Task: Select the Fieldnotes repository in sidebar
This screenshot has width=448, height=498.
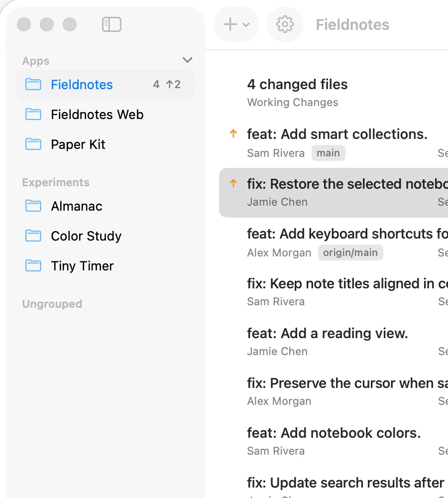Action: [106, 85]
